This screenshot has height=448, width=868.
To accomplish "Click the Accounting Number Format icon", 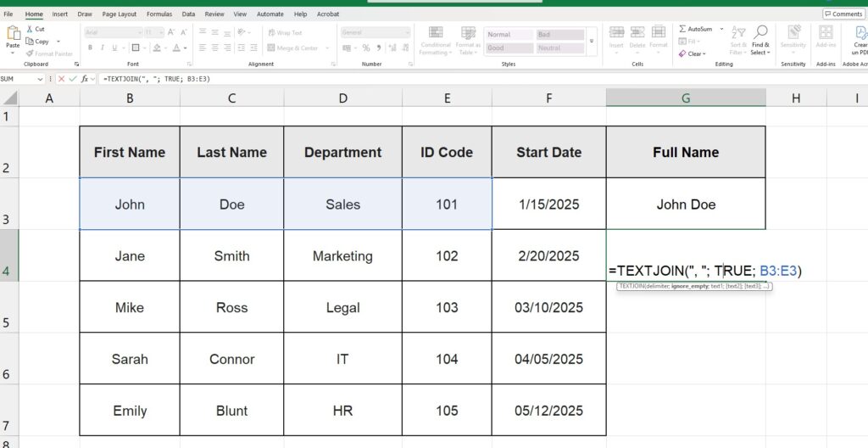I will pyautogui.click(x=347, y=48).
